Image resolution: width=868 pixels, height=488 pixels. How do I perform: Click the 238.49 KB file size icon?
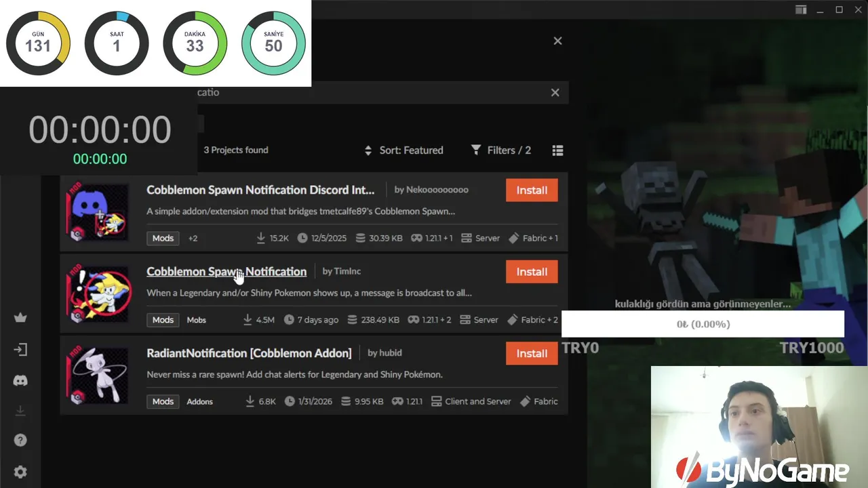click(x=352, y=319)
